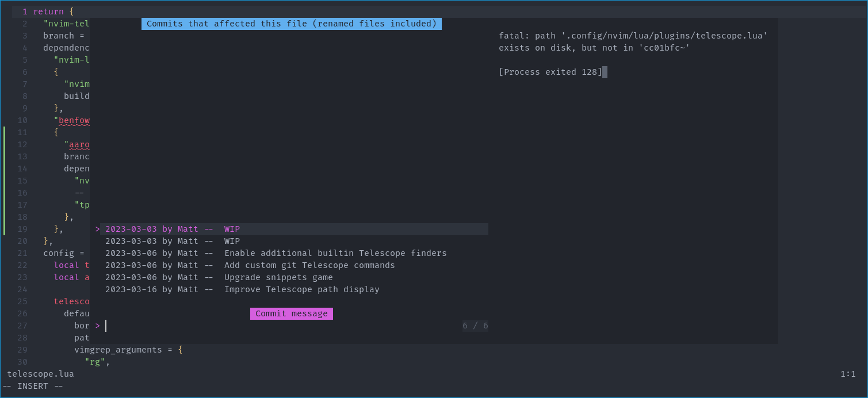Click the selection caret beside first WIP commit

click(x=97, y=229)
